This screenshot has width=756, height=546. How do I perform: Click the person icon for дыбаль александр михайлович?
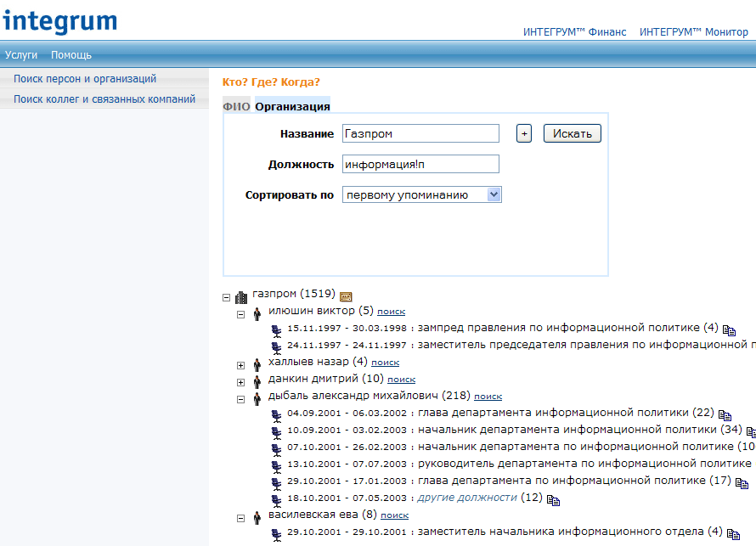(257, 398)
